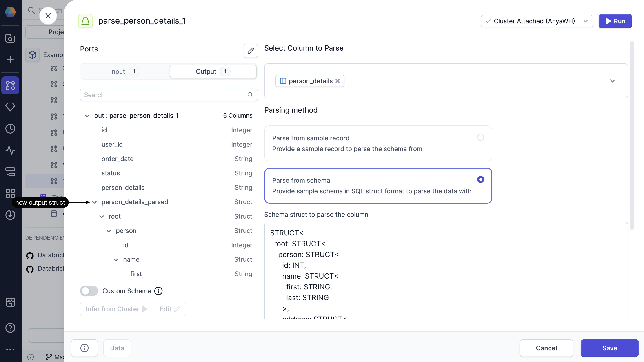
Task: Open the pipelines icon in left sidebar
Action: point(10,85)
